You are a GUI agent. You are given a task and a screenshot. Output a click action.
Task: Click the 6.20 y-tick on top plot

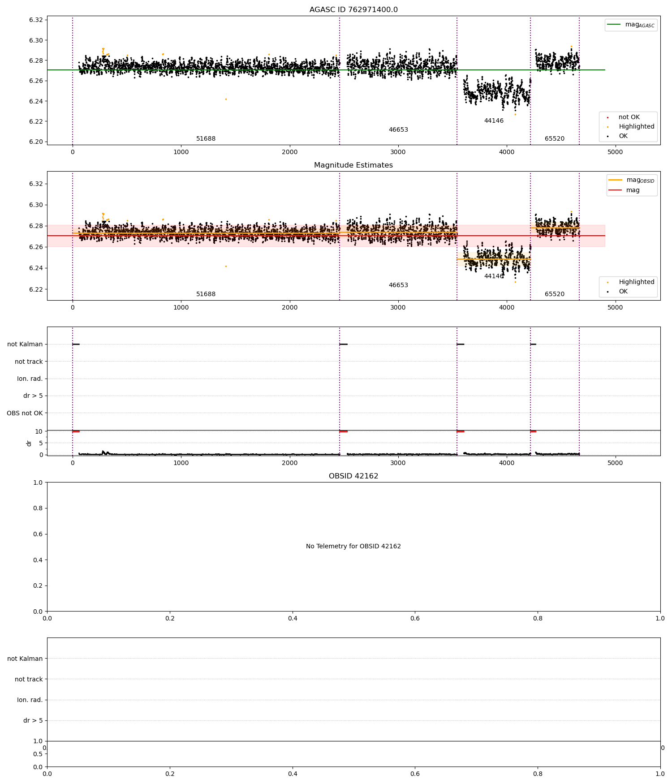click(36, 142)
